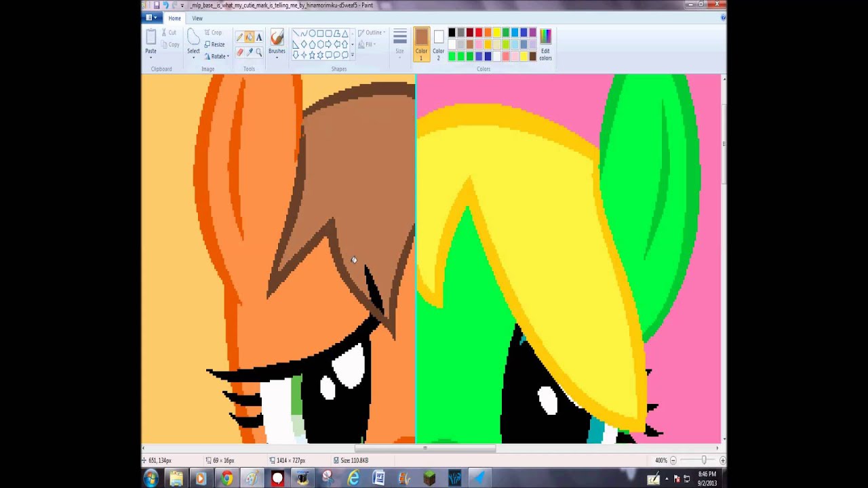This screenshot has height=488, width=868.
Task: Open Microsoft Word from the taskbar
Action: click(x=378, y=479)
